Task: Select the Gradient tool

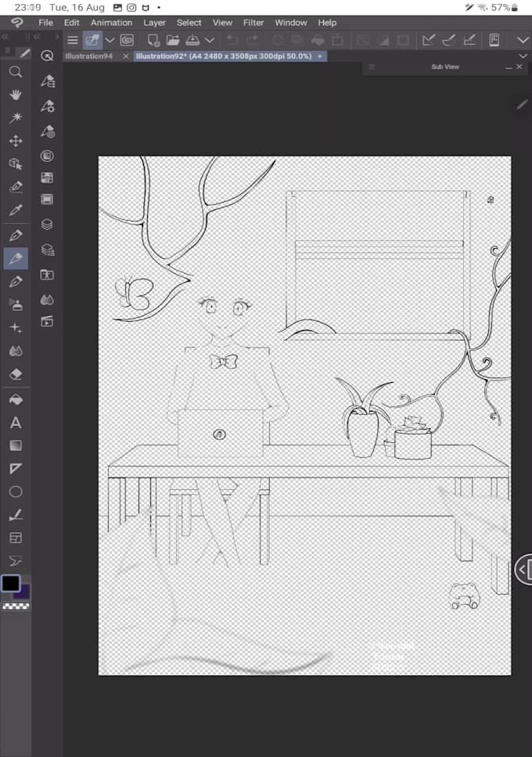Action: coord(16,445)
